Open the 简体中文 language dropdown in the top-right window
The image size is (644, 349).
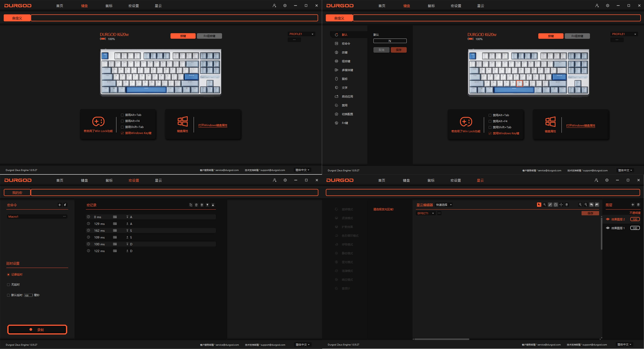tap(625, 170)
